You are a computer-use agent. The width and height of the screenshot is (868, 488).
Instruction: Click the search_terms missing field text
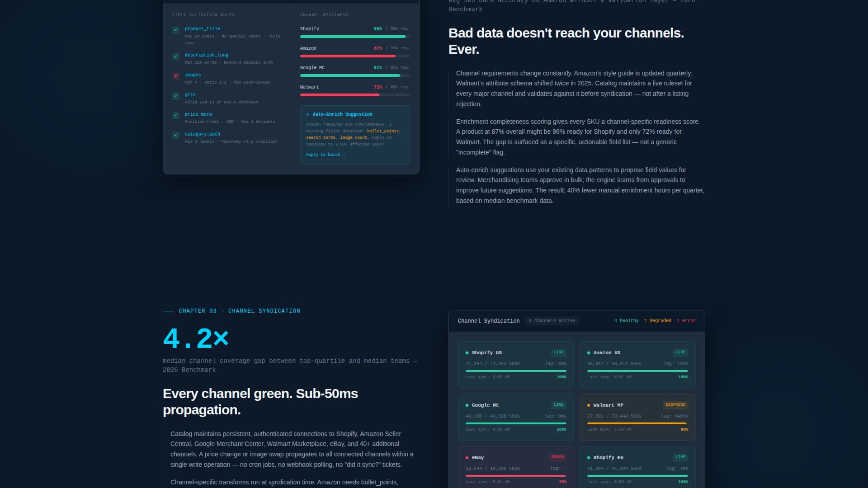pyautogui.click(x=321, y=137)
